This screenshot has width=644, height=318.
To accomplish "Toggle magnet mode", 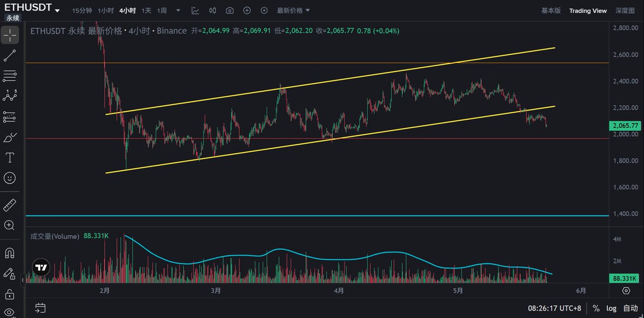I will tap(10, 252).
